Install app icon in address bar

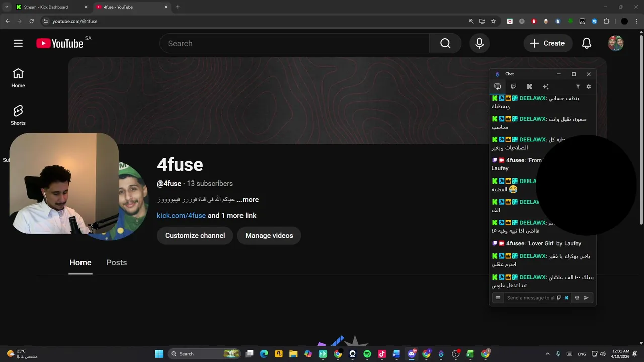click(x=482, y=21)
